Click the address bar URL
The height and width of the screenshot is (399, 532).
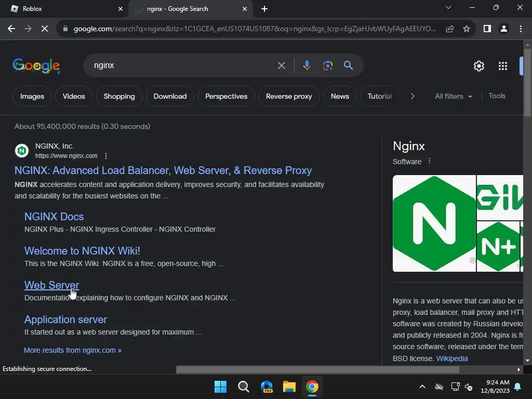(255, 29)
